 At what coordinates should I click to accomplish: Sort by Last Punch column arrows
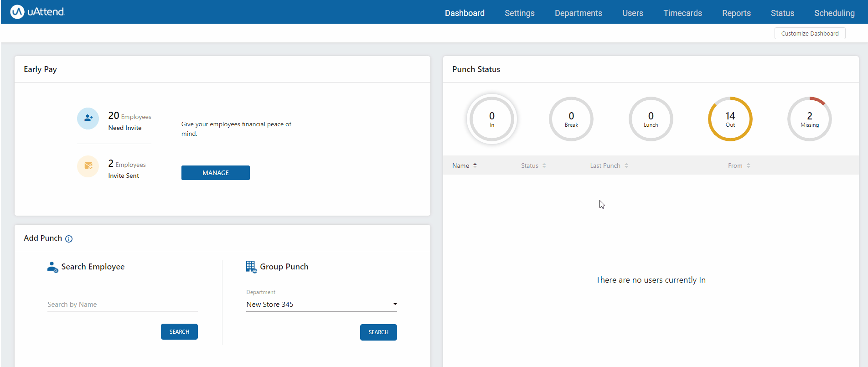tap(626, 165)
